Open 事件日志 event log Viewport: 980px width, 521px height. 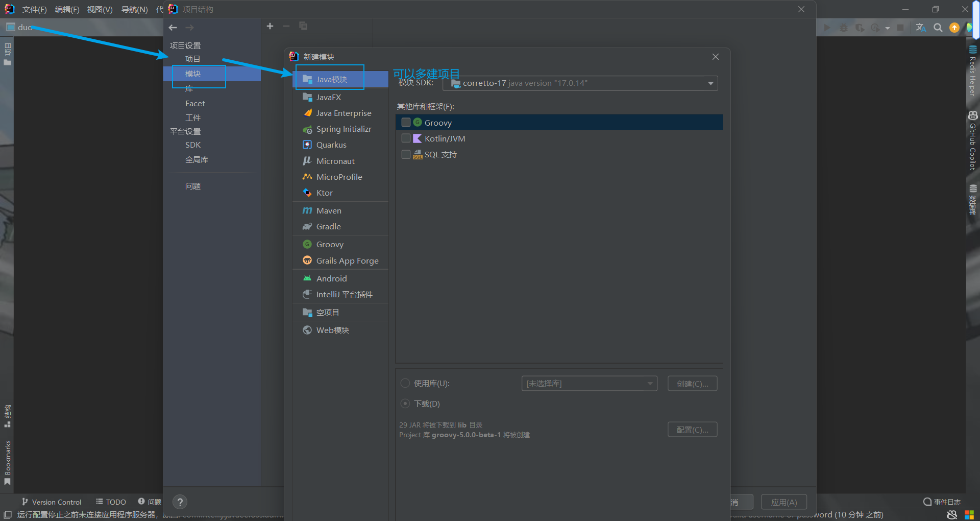(x=942, y=502)
